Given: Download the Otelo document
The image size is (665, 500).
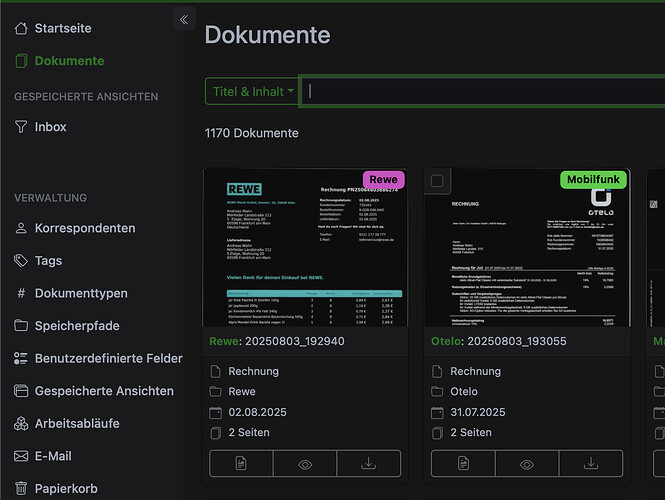Looking at the screenshot, I should pos(591,464).
